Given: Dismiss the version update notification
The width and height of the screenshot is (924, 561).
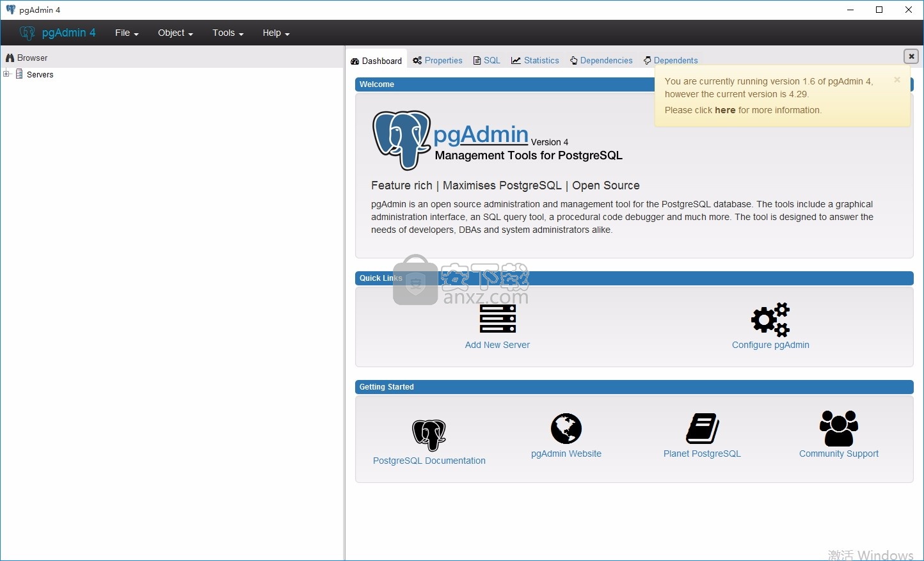Looking at the screenshot, I should point(897,80).
